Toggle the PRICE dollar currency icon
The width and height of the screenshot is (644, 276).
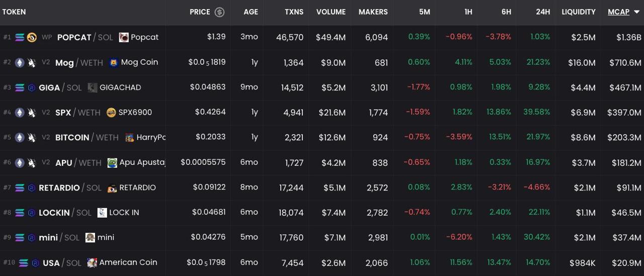219,12
